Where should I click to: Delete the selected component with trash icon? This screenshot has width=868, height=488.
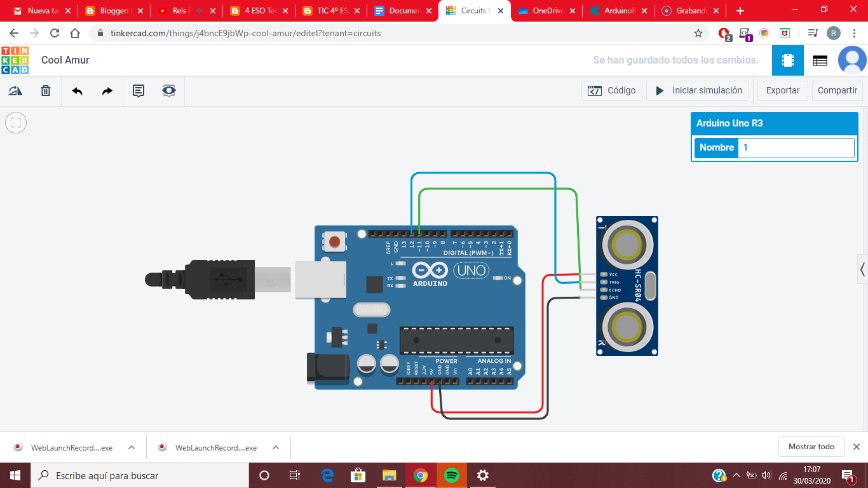(x=46, y=91)
